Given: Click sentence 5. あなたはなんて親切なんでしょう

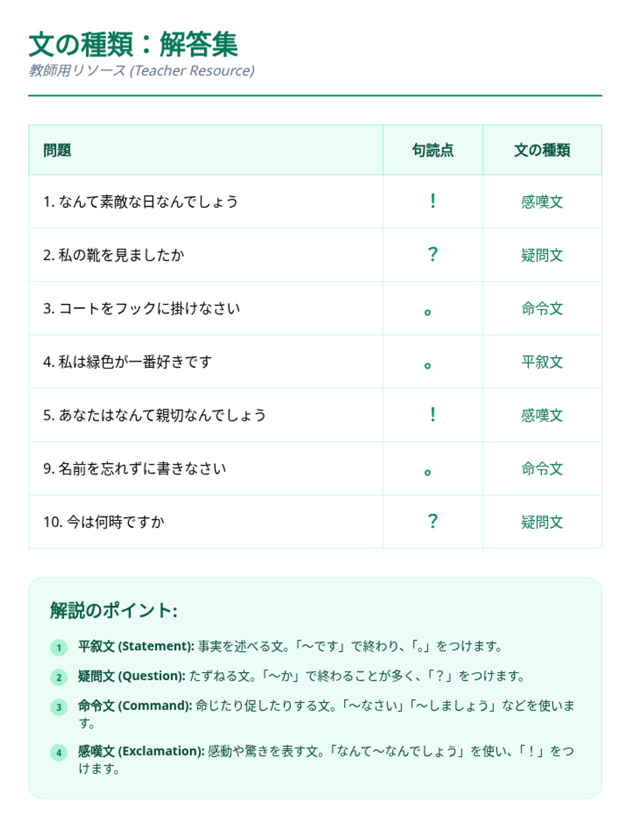Looking at the screenshot, I should (155, 415).
